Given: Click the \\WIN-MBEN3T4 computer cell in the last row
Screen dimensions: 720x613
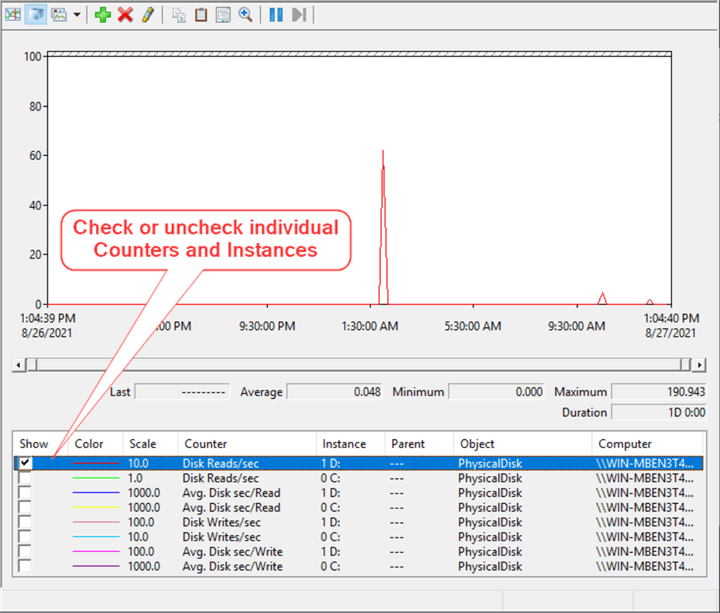Looking at the screenshot, I should [645, 566].
